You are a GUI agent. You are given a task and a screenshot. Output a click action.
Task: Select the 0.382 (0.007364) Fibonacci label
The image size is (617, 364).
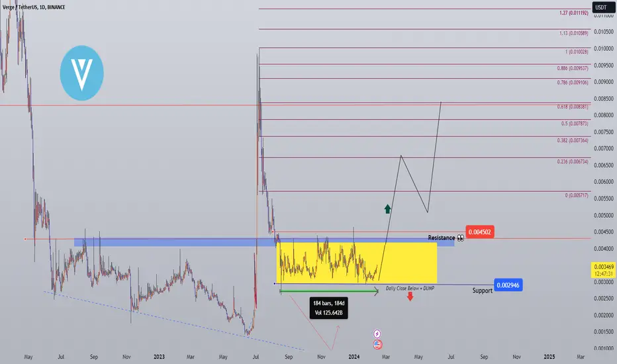(573, 140)
